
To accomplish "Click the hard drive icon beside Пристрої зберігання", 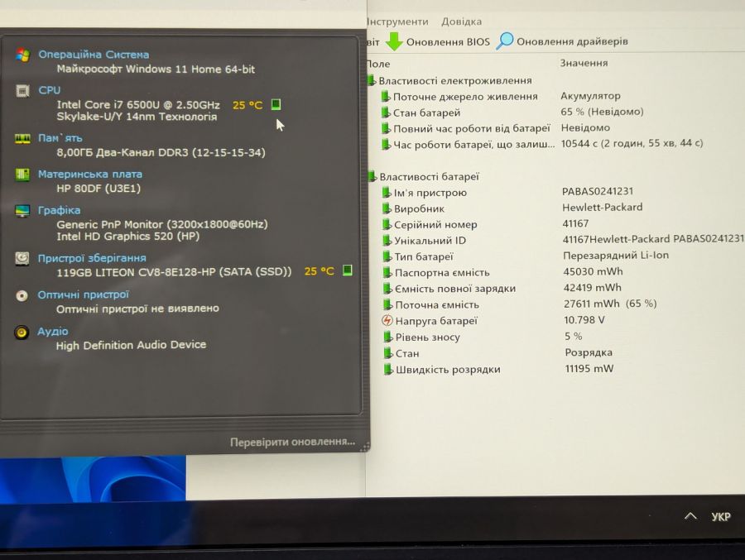I will tap(22, 258).
